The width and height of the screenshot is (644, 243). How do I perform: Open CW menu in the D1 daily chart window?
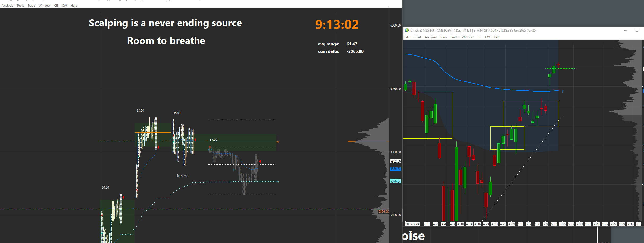coord(487,37)
